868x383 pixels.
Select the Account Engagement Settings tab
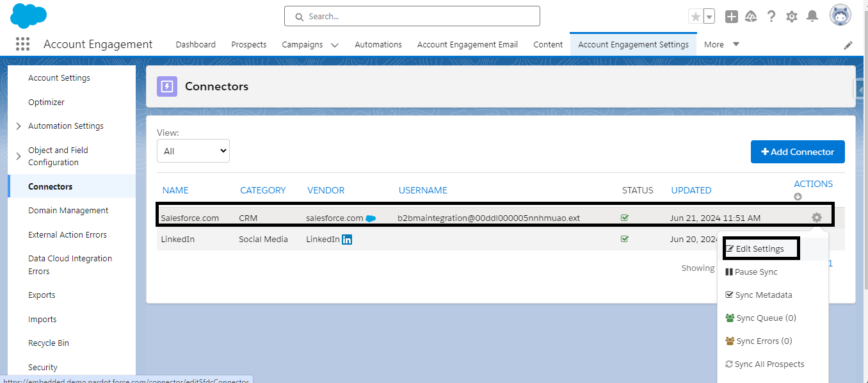pyautogui.click(x=633, y=45)
